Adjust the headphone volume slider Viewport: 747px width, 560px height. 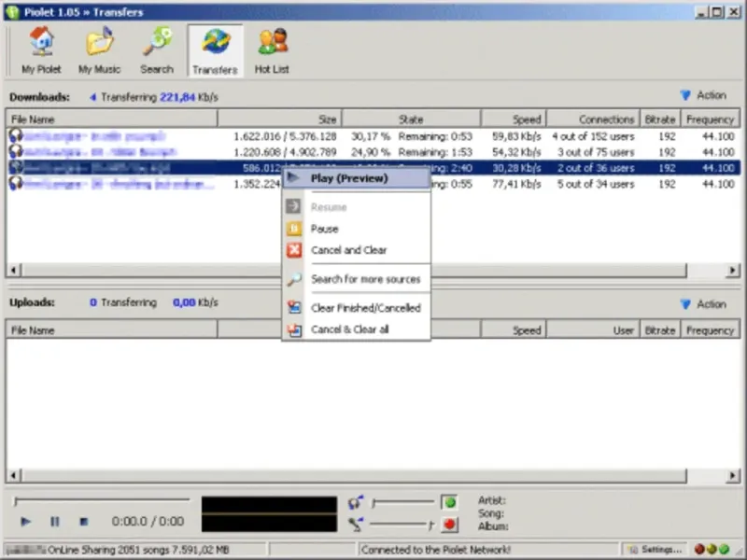click(x=403, y=502)
